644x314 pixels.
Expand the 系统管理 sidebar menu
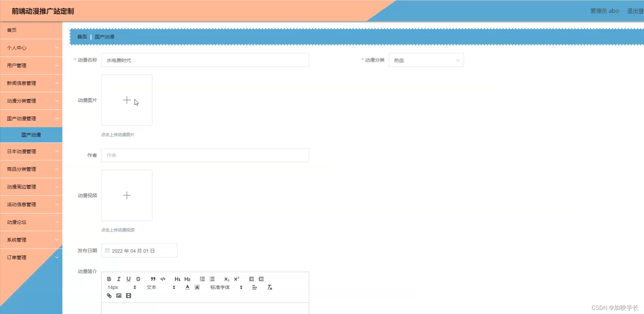[31, 239]
